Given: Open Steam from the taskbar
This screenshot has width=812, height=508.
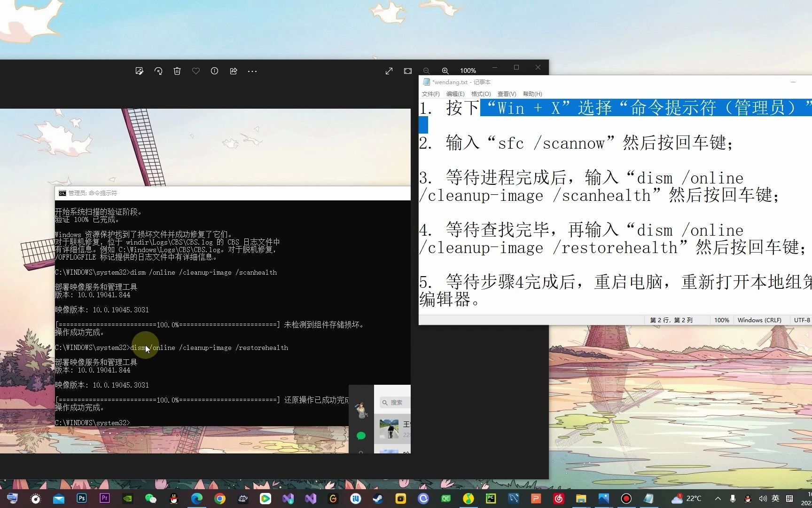Looking at the screenshot, I should (378, 499).
